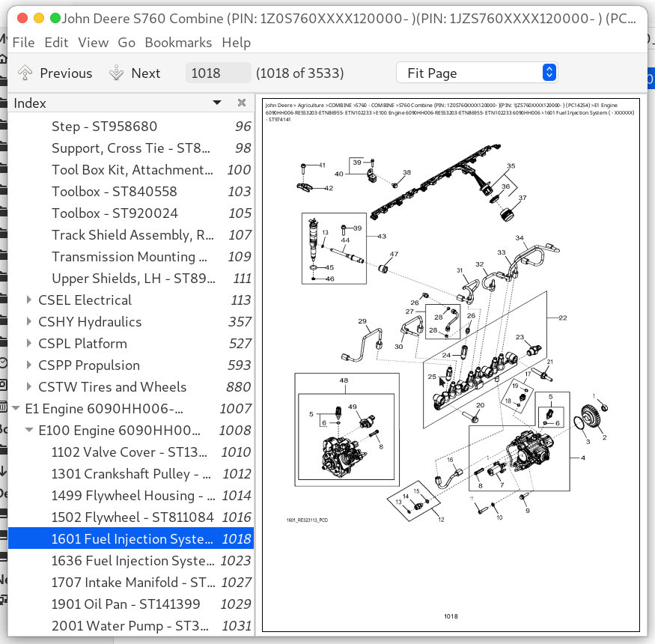The image size is (655, 644).
Task: Expand the CSPP Propulsion tree node
Action: 29,365
